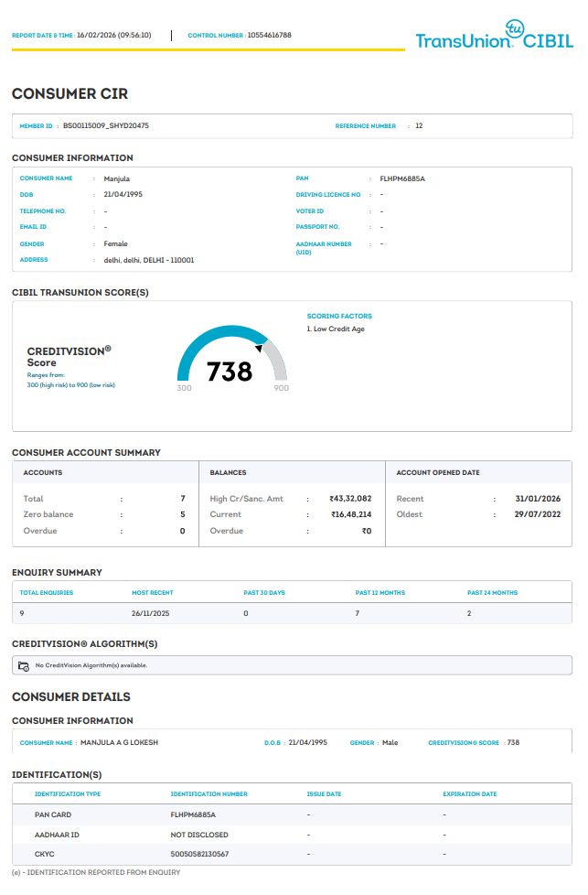This screenshot has width=588, height=895.
Task: Click the Identification Type column header
Action: point(68,793)
